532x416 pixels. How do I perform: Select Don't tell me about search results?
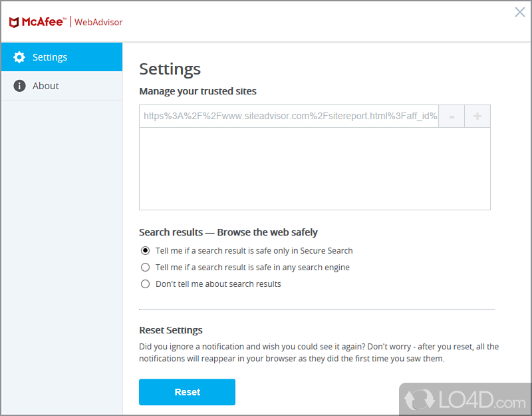pyautogui.click(x=146, y=284)
